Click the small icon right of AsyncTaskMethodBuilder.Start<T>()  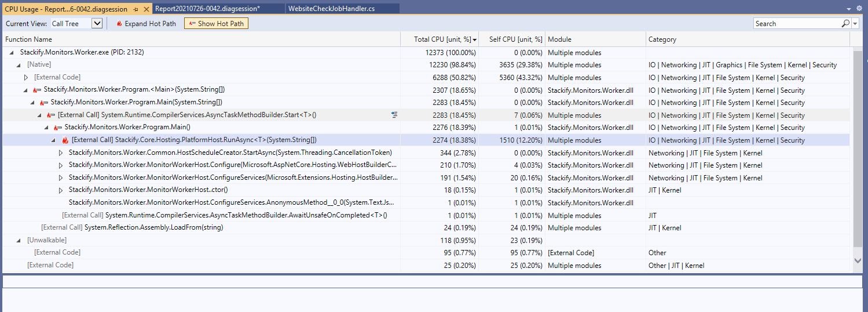[x=394, y=115]
